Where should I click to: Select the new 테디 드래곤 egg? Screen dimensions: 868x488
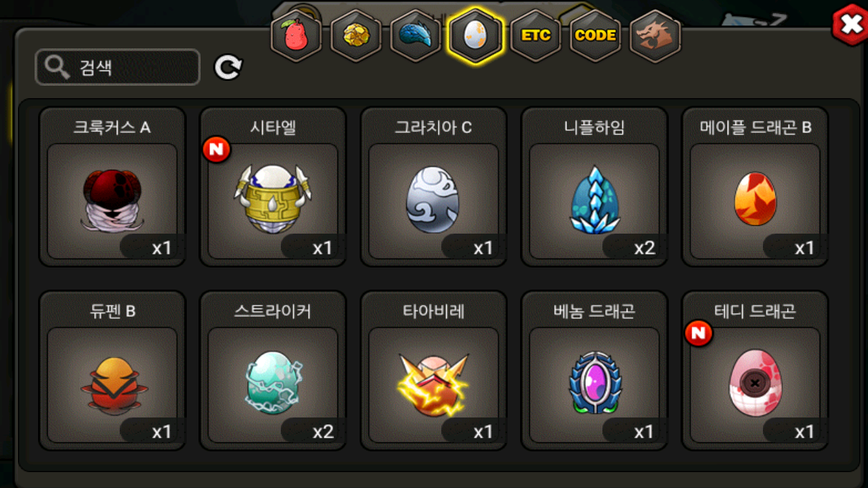click(x=755, y=370)
